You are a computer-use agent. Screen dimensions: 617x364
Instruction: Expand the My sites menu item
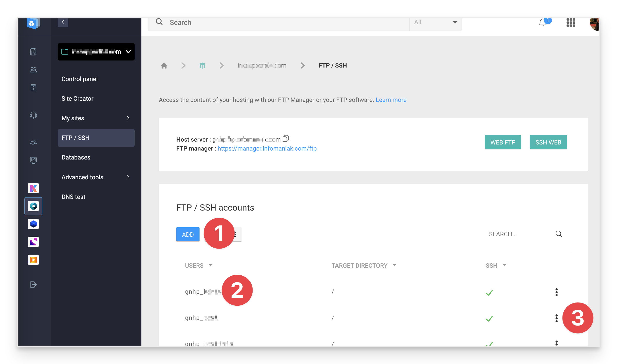tap(96, 118)
